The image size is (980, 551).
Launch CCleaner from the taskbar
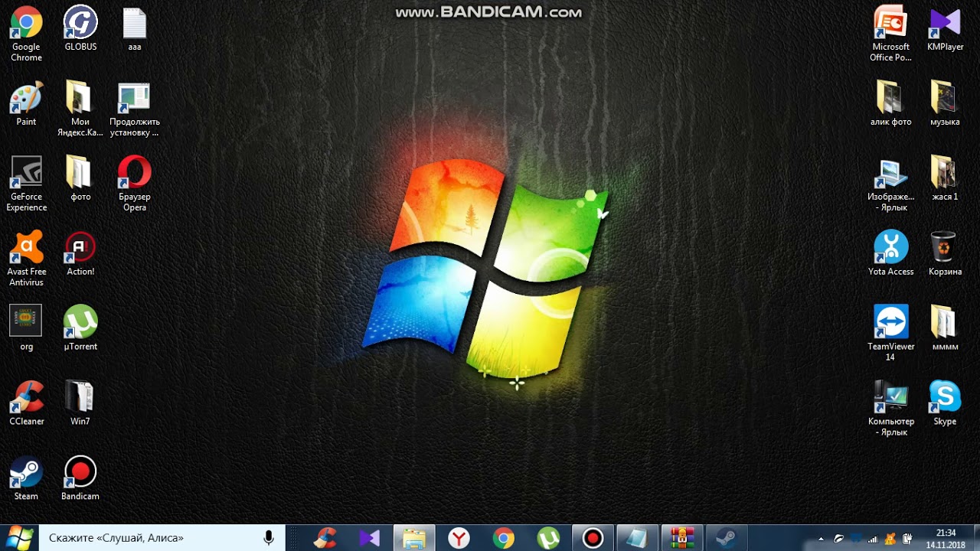pos(325,538)
